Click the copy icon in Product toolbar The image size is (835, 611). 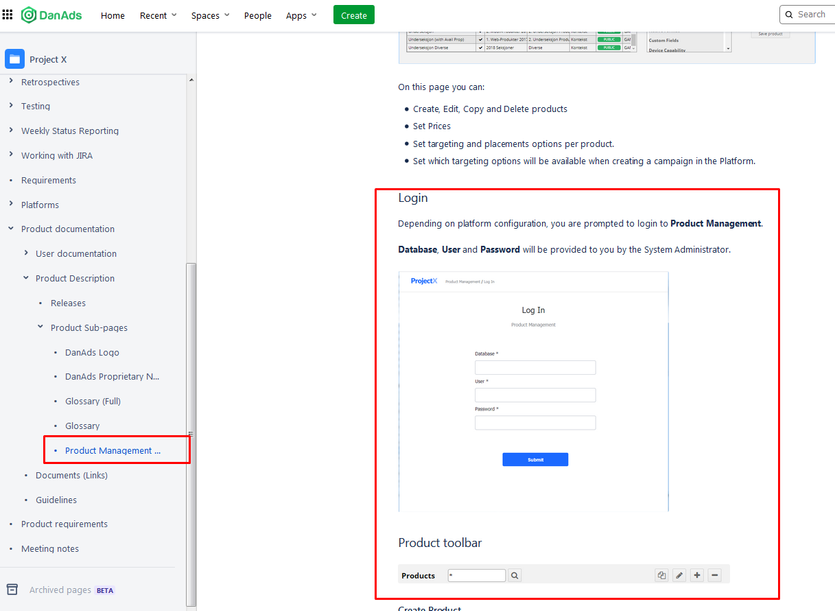tap(661, 575)
